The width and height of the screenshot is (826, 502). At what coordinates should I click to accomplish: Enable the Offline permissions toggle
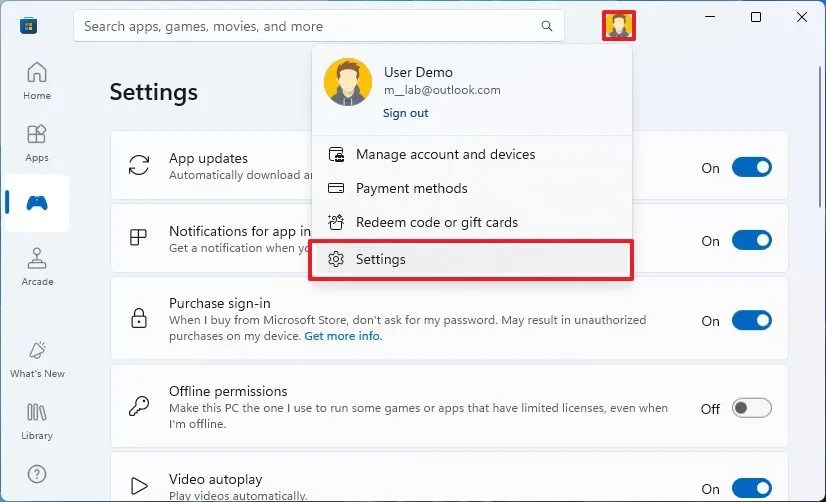pyautogui.click(x=752, y=408)
